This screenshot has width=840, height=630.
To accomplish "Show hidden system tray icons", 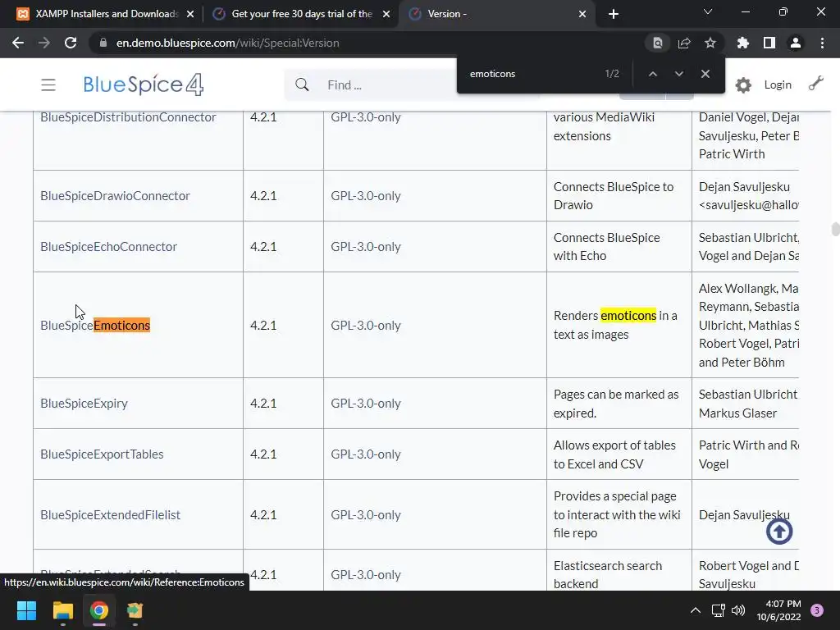I will pyautogui.click(x=696, y=610).
